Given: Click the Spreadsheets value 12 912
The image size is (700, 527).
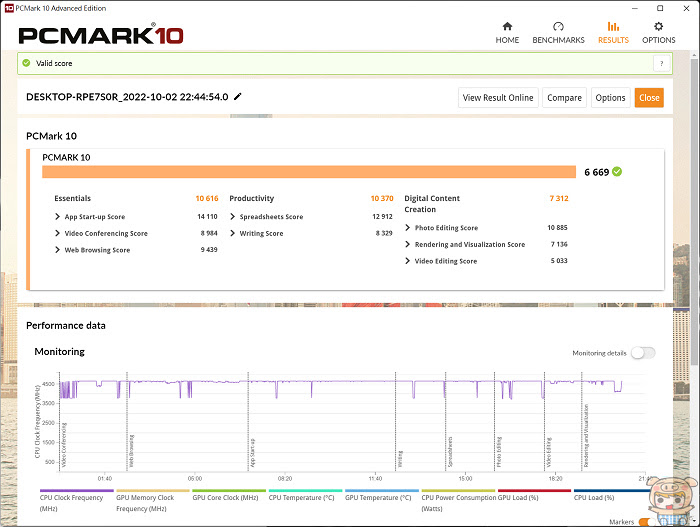Looking at the screenshot, I should 382,217.
